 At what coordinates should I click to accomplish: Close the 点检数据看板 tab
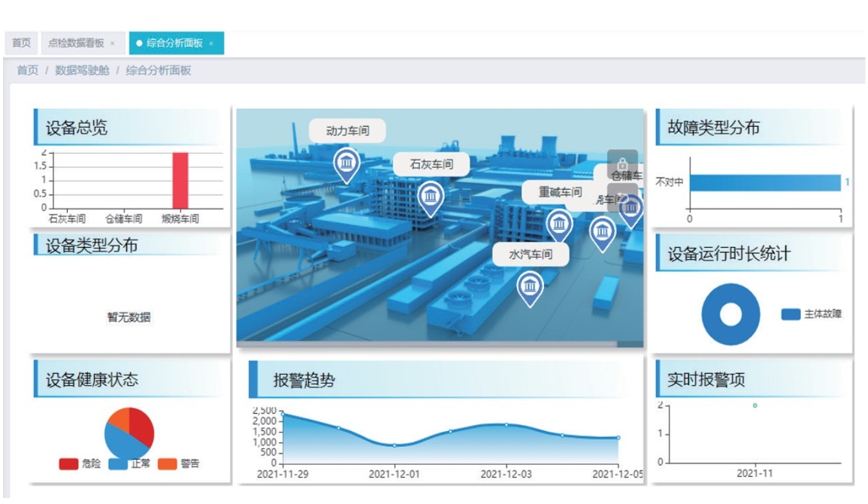[x=113, y=44]
